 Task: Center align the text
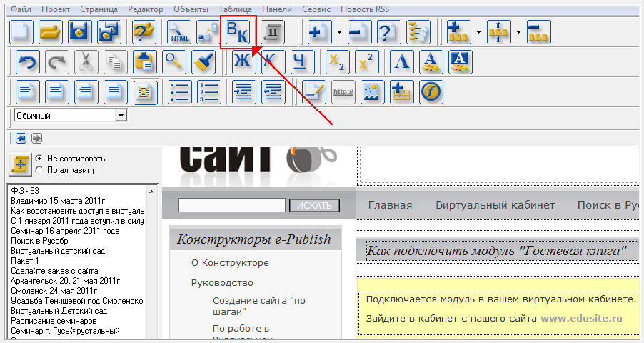point(57,92)
